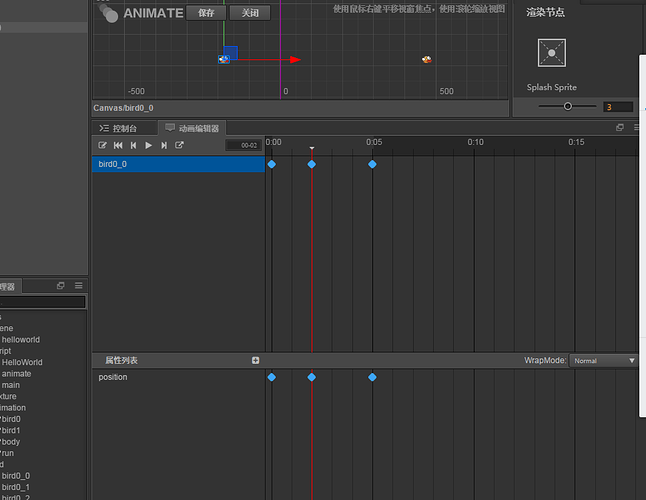
Task: Open the WrapMode dropdown set to Normal
Action: click(603, 361)
